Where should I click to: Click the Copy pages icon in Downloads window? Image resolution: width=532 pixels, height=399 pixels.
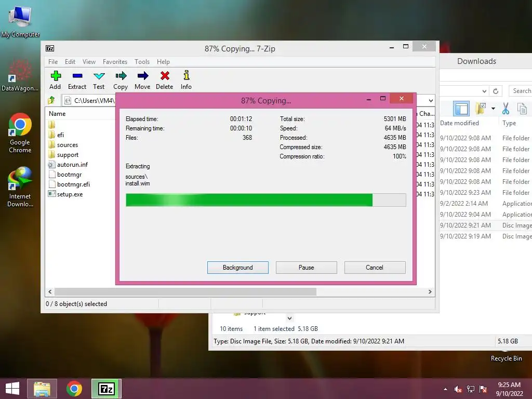(x=522, y=109)
